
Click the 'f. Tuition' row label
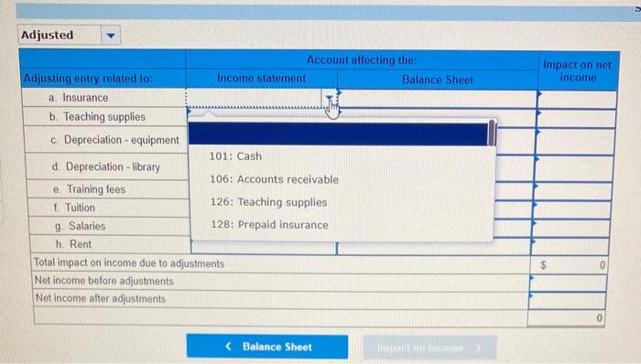74,208
